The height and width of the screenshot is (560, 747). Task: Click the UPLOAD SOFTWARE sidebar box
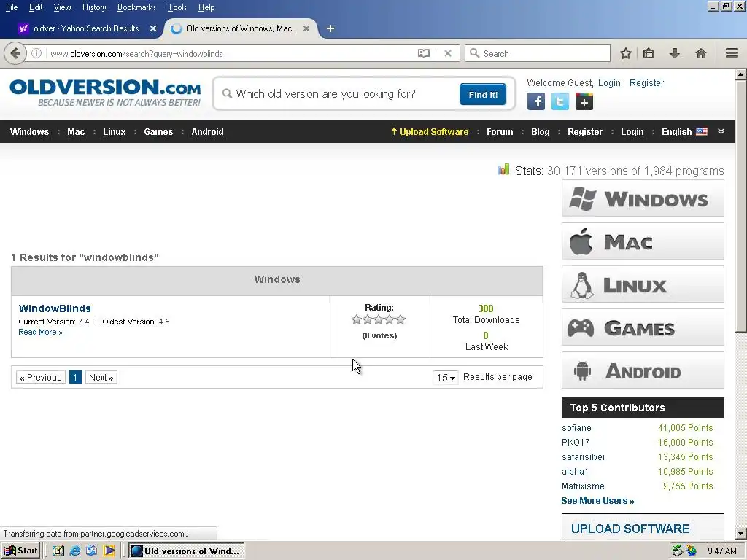643,527
